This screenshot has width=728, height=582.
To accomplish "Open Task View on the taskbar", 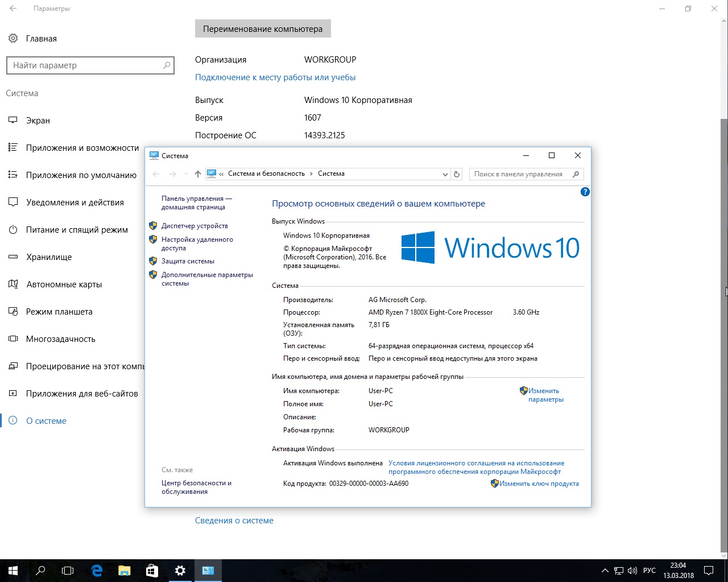I will tap(68, 570).
